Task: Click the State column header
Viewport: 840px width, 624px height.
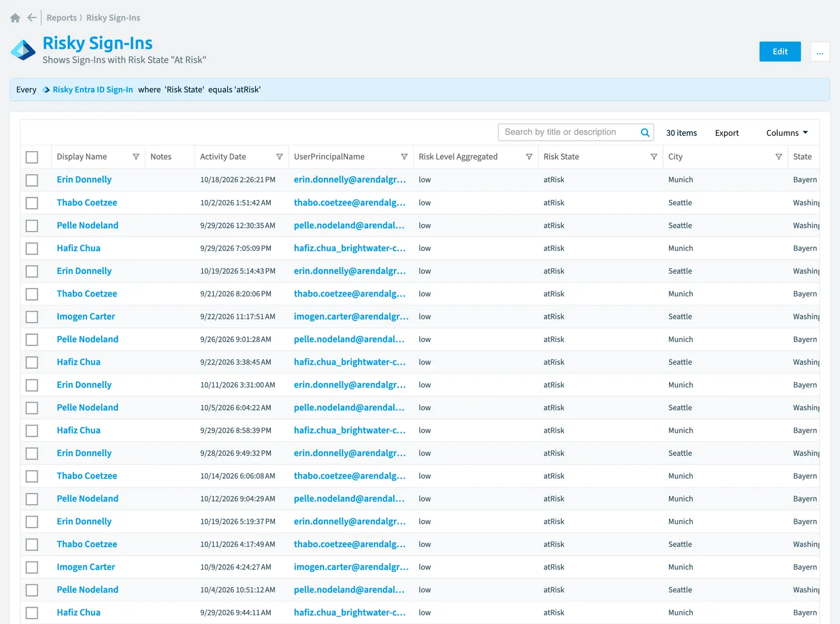Action: [802, 157]
